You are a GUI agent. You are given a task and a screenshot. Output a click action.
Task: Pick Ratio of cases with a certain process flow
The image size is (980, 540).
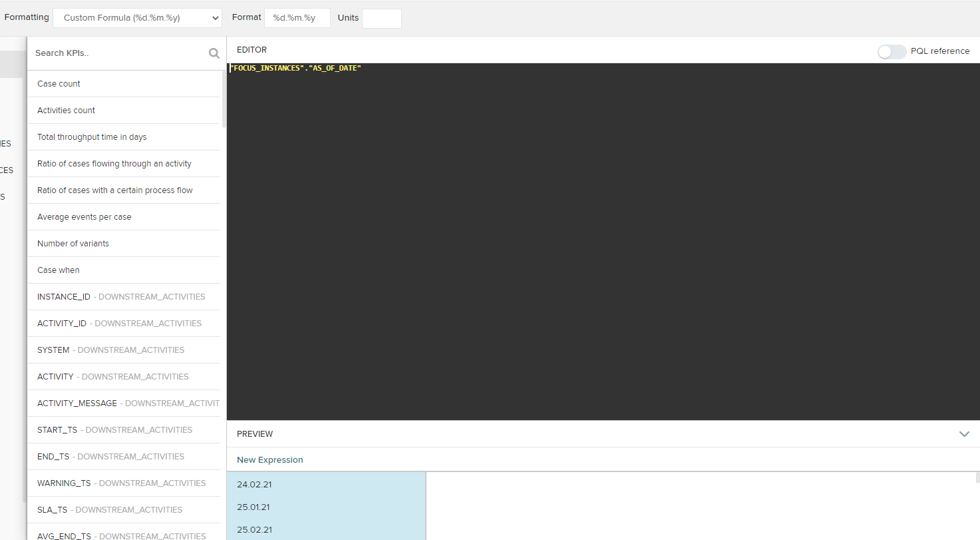pyautogui.click(x=123, y=190)
